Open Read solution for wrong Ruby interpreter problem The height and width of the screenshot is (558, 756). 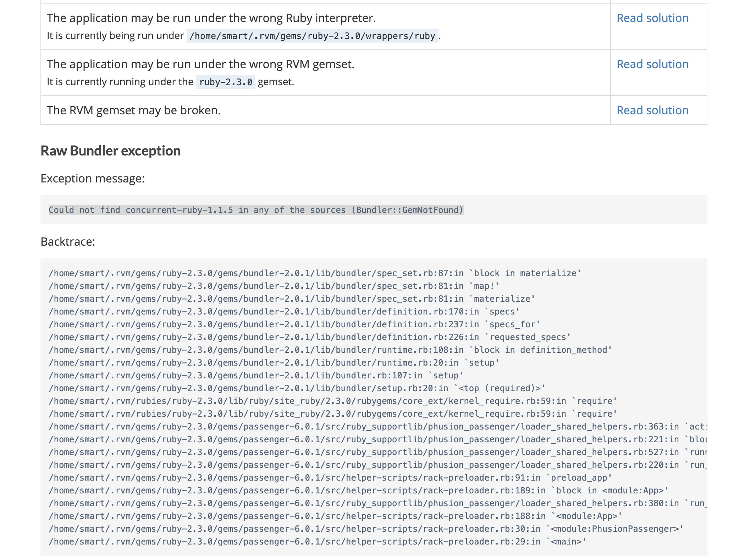coord(652,18)
